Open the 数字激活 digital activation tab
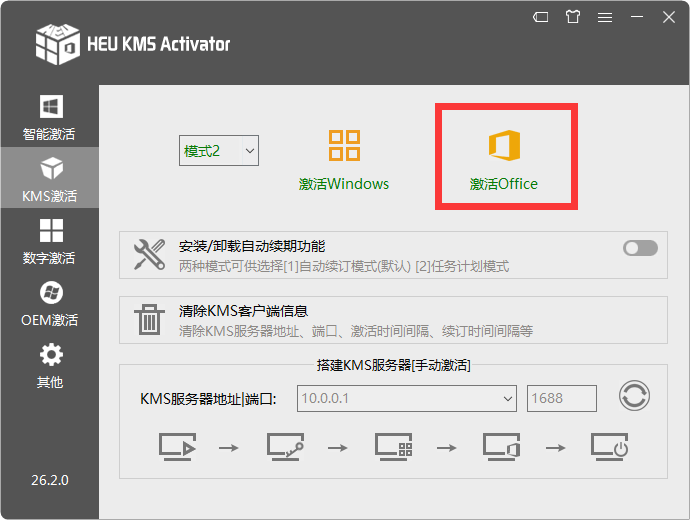 click(50, 241)
